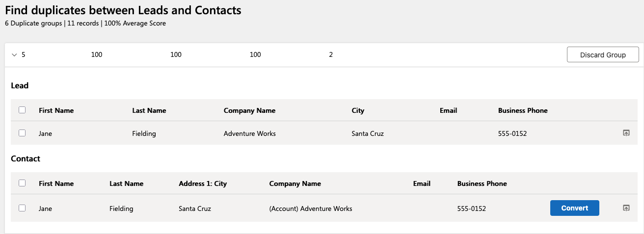Tick the Jane Fielding contact row checkbox
Screen dimensions: 644x234
coord(22,208)
